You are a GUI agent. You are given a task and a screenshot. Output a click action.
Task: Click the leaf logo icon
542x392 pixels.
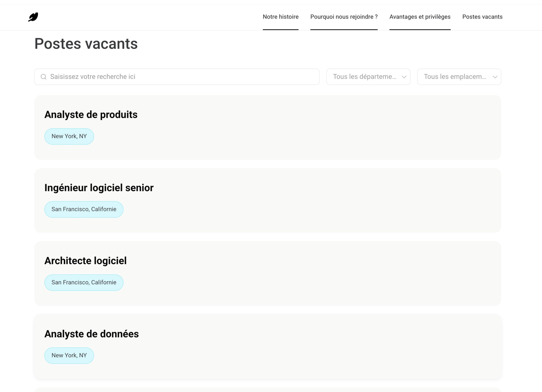pos(33,17)
